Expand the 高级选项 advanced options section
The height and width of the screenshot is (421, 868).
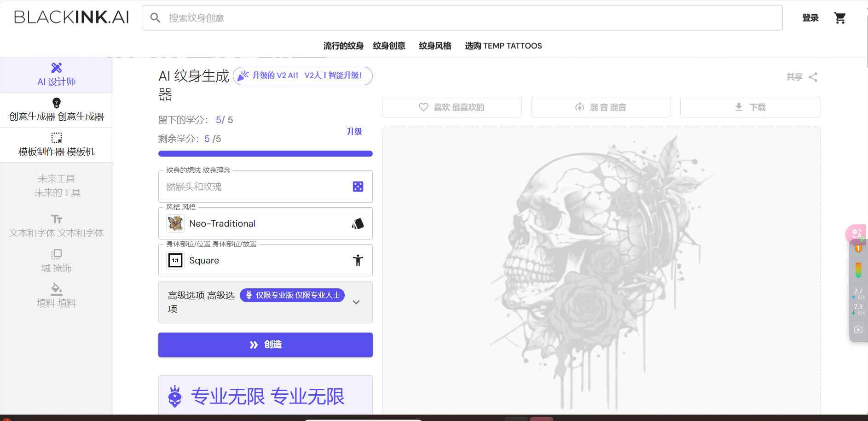point(356,302)
